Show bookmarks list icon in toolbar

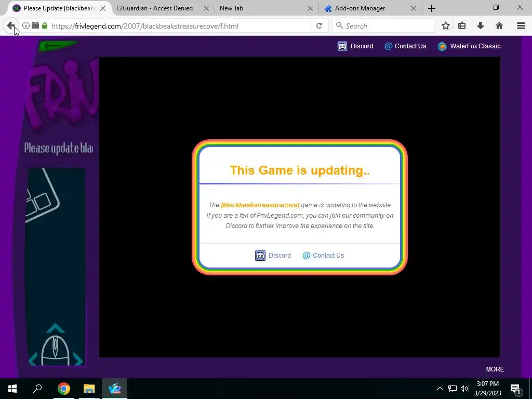tap(462, 26)
